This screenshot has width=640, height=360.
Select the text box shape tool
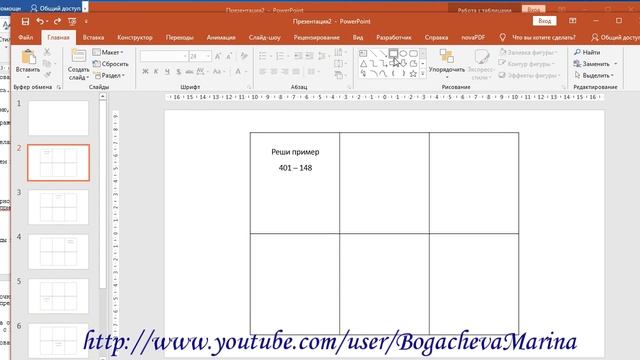tap(363, 53)
